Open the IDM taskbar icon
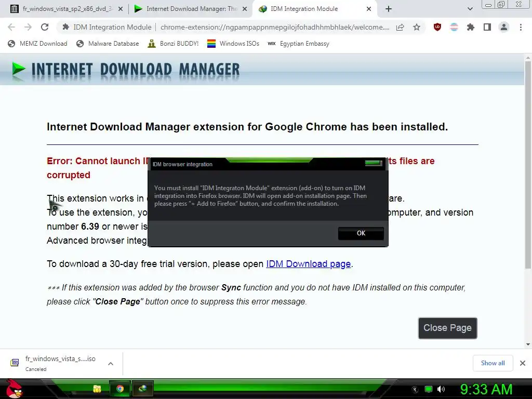The width and height of the screenshot is (532, 399). [x=143, y=389]
